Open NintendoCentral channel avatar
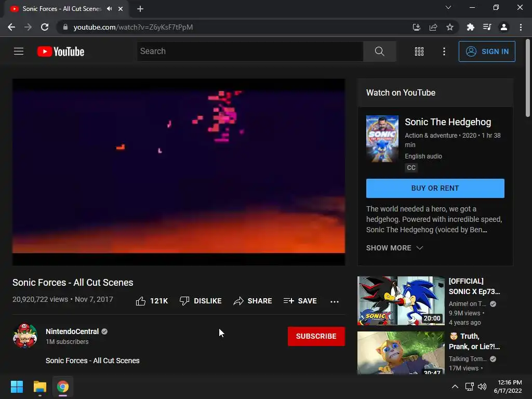 pos(25,336)
